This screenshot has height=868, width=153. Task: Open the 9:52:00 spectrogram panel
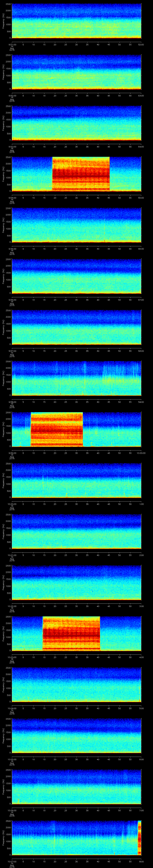pyautogui.click(x=76, y=72)
